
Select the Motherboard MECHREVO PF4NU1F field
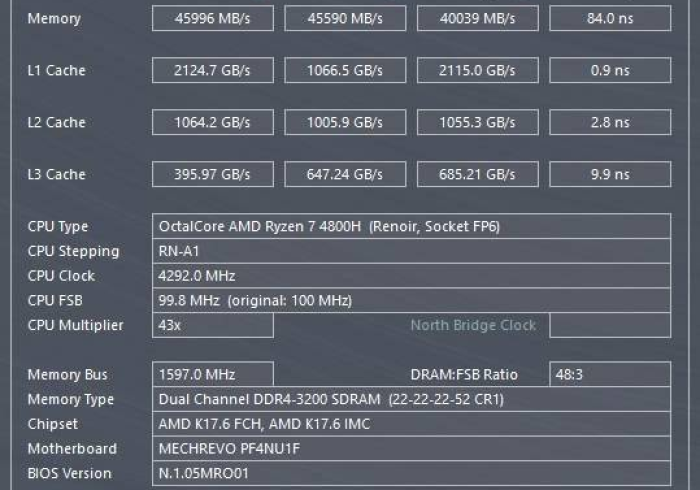tap(411, 449)
